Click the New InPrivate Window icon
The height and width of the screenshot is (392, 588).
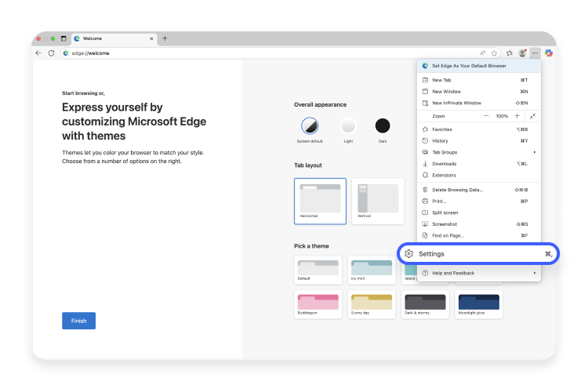pos(425,103)
